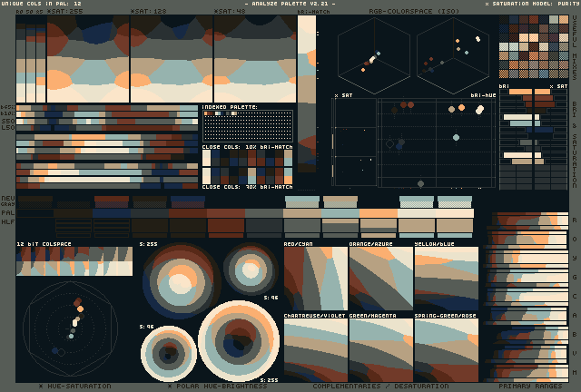
Task: Click the USEFUL MIXES swatch grid
Action: point(534,46)
